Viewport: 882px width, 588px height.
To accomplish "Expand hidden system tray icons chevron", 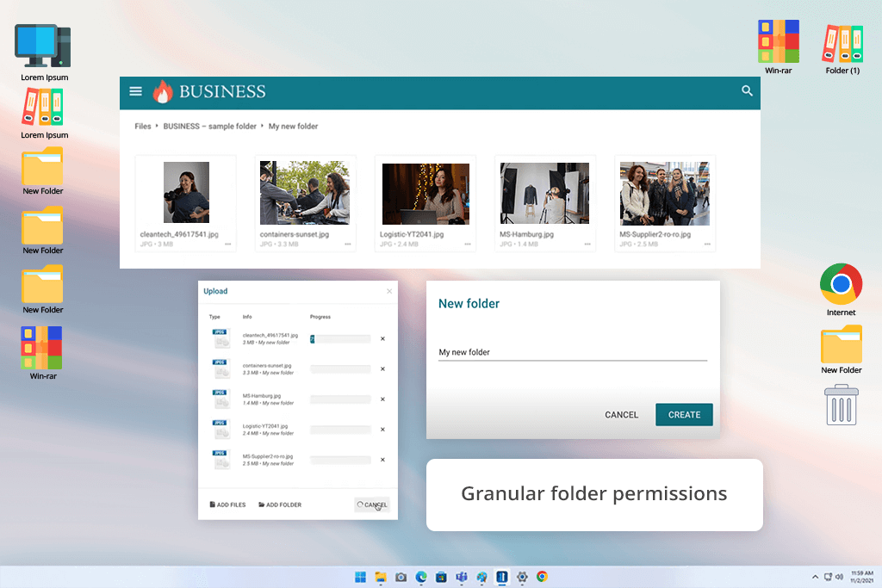I will (815, 577).
